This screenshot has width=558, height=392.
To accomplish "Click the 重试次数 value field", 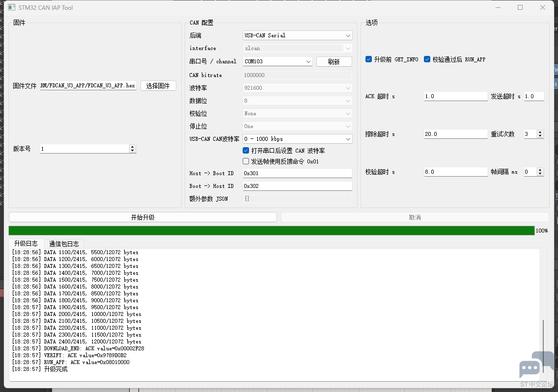I will [x=530, y=134].
